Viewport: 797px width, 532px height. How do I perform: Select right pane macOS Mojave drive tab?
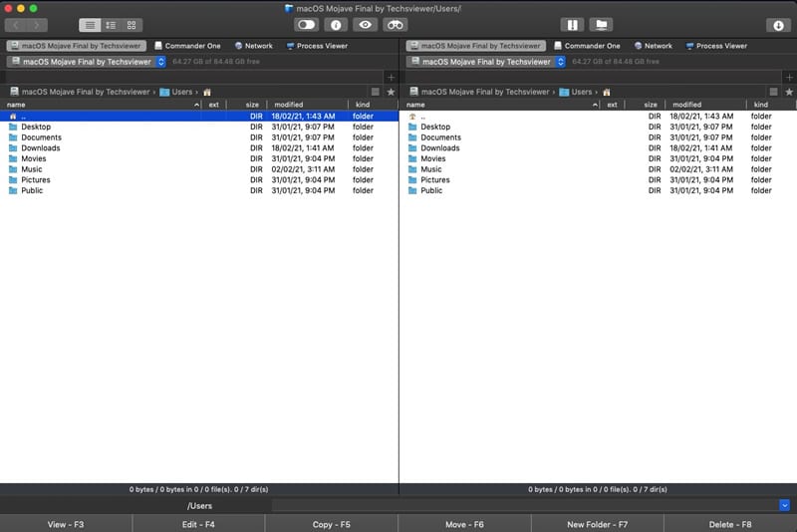(x=476, y=46)
